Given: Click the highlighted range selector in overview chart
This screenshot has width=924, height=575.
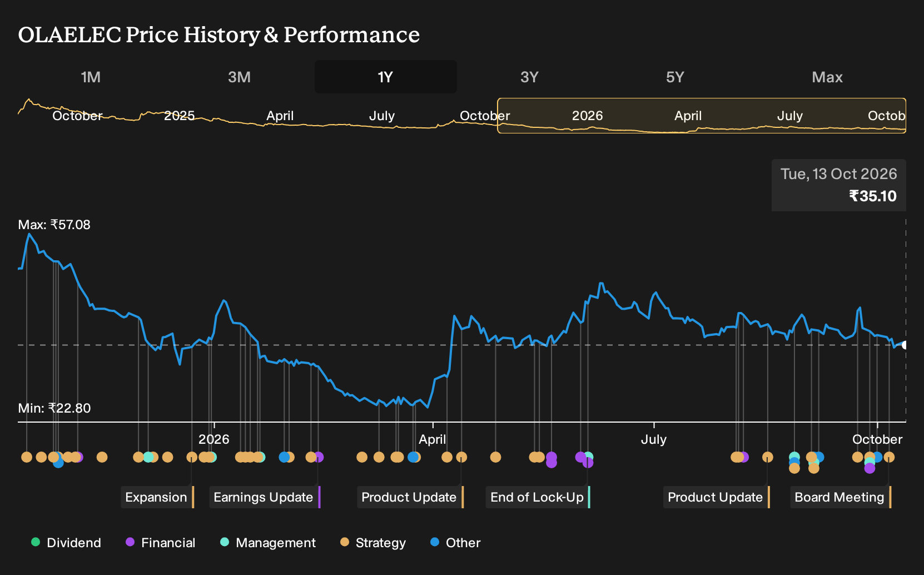Looking at the screenshot, I should click(702, 116).
